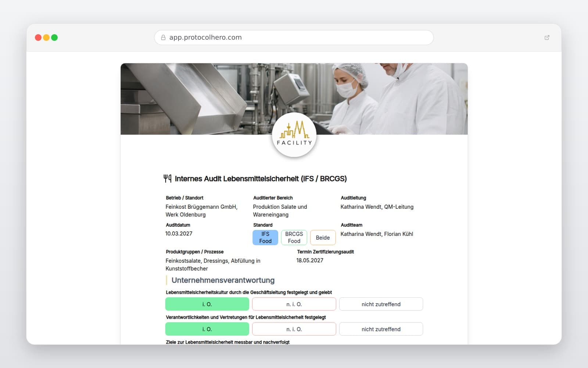
Task: Click the Ziele zur Lebensmittelsicherheit question label
Action: 227,342
